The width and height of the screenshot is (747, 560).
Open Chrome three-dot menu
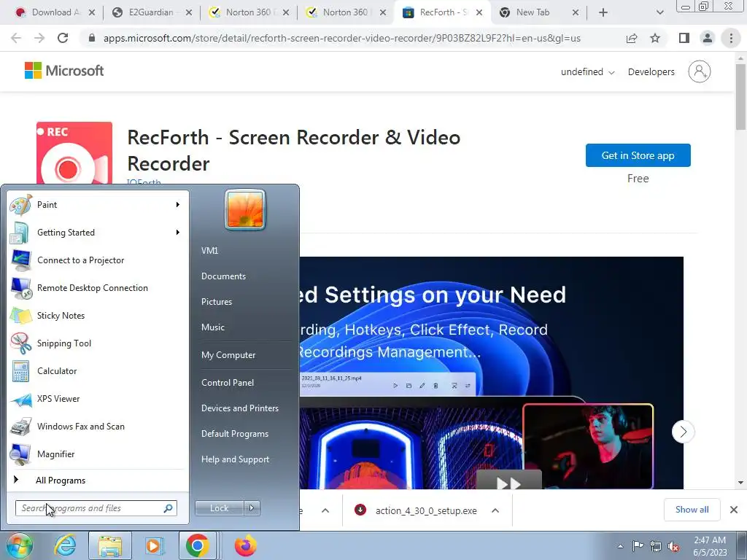click(731, 38)
